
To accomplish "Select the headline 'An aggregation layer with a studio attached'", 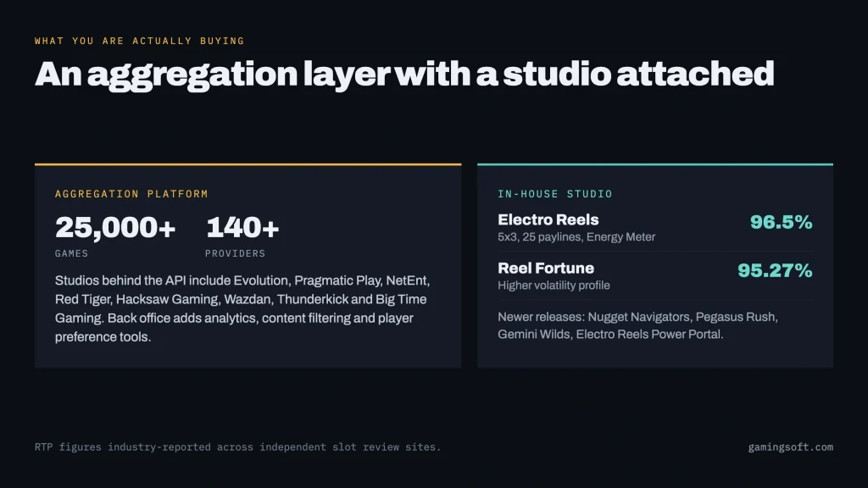I will [404, 75].
